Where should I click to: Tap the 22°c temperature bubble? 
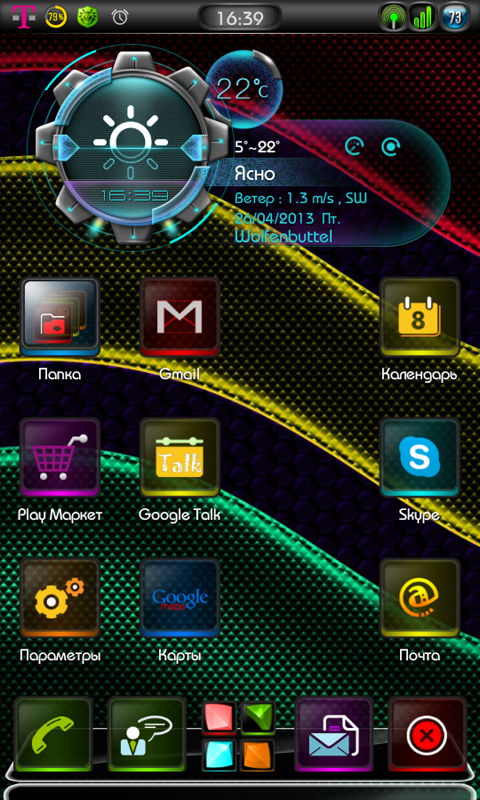[x=244, y=88]
